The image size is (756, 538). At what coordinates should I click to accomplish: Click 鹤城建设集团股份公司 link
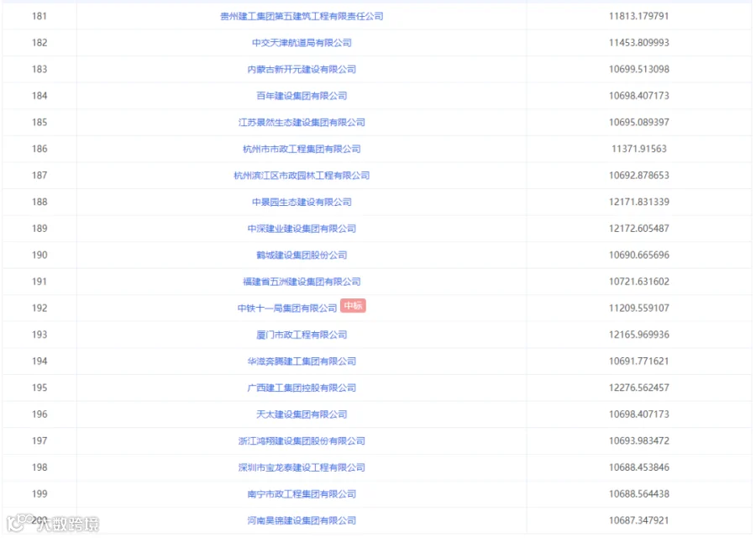pos(302,256)
